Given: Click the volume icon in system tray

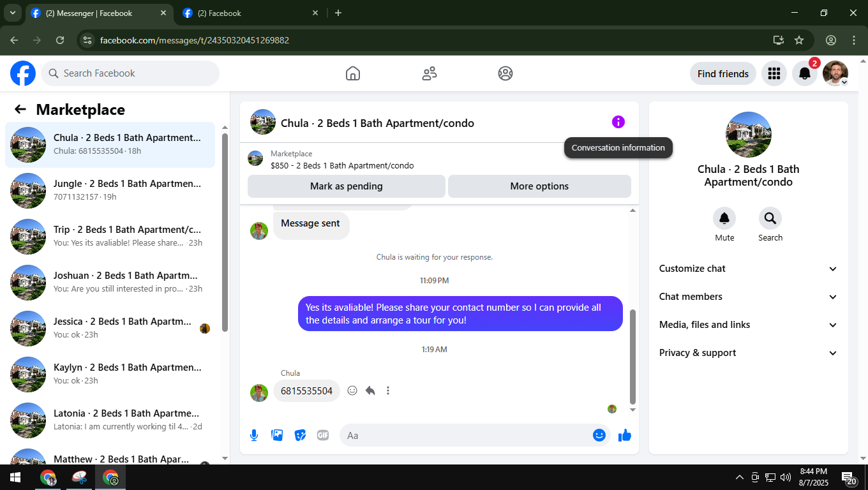Looking at the screenshot, I should point(786,477).
